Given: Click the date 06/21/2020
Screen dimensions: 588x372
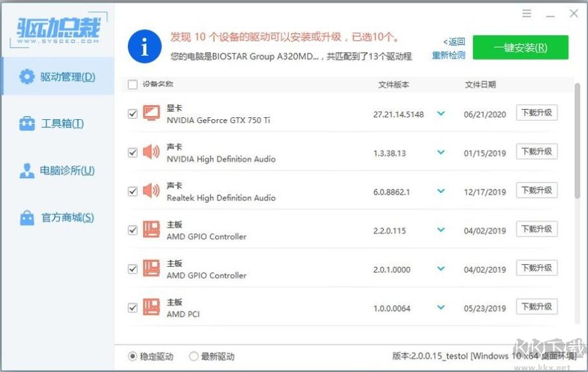Looking at the screenshot, I should click(485, 114).
